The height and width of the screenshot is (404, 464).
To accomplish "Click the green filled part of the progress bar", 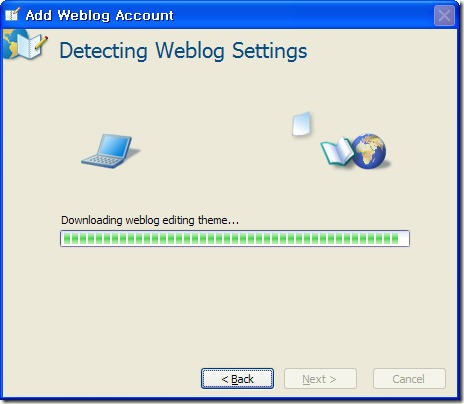I will coord(231,239).
